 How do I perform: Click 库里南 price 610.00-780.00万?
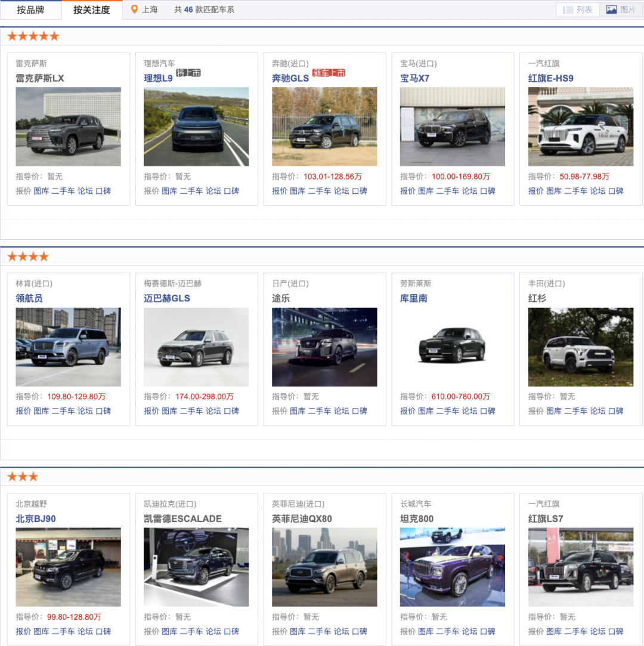tap(461, 396)
